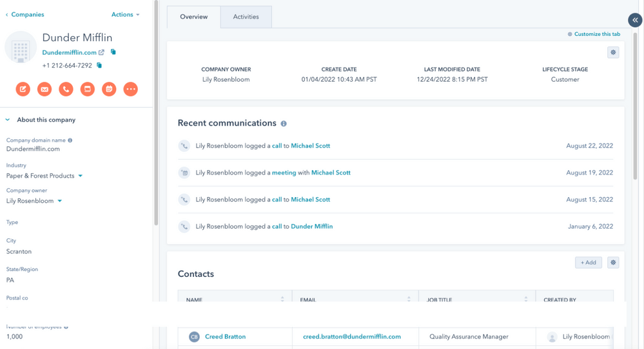Screen dimensions: 644x349
Task: Click the phone number +1 212-664-7292
Action: point(67,66)
